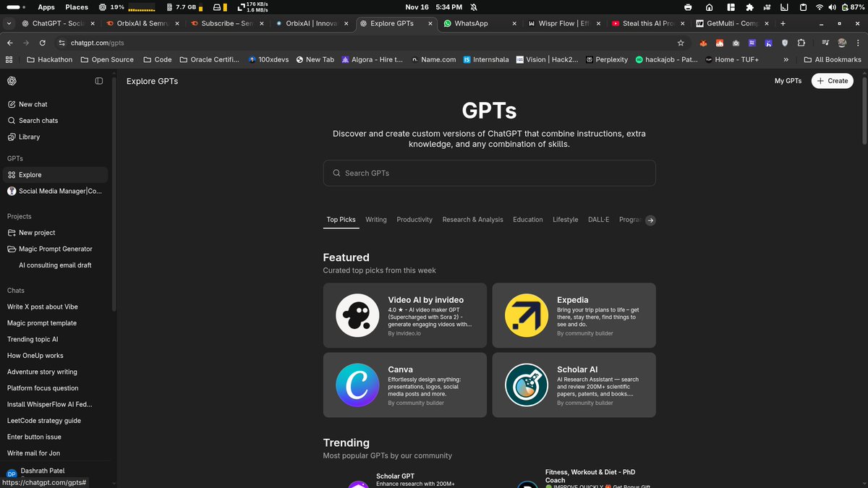Click the printer icon in the top panel
The width and height of the screenshot is (868, 488).
tap(687, 7)
